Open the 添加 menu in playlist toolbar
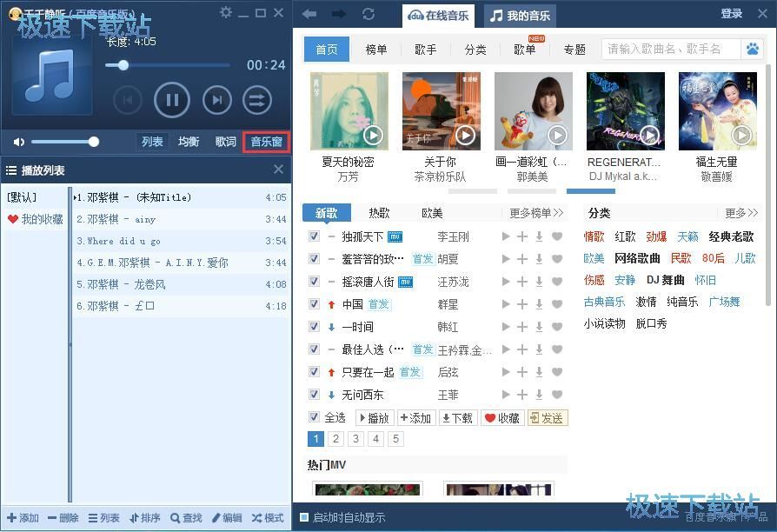Screen dimensions: 777x532 pos(23,518)
